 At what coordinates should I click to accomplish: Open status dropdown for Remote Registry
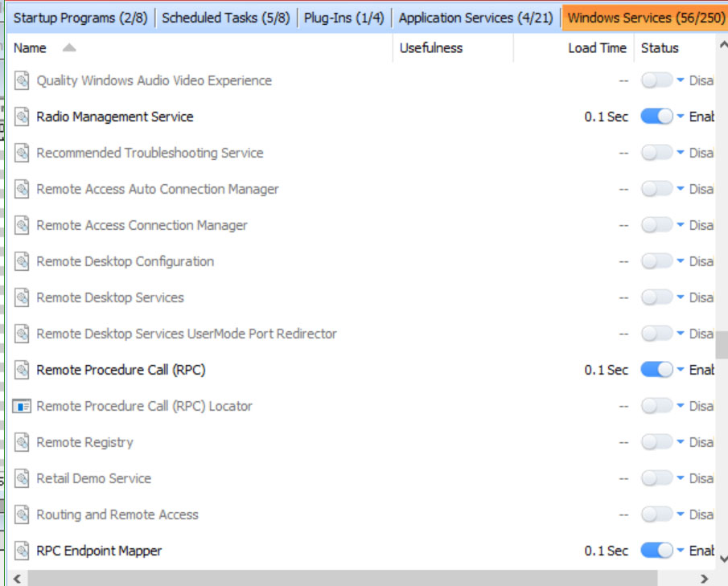tap(681, 441)
